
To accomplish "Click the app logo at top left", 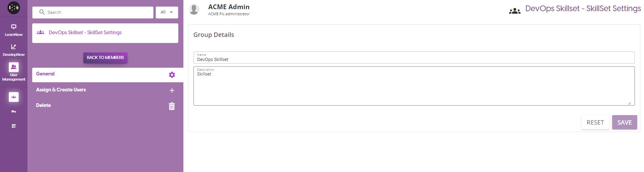I will [x=14, y=8].
